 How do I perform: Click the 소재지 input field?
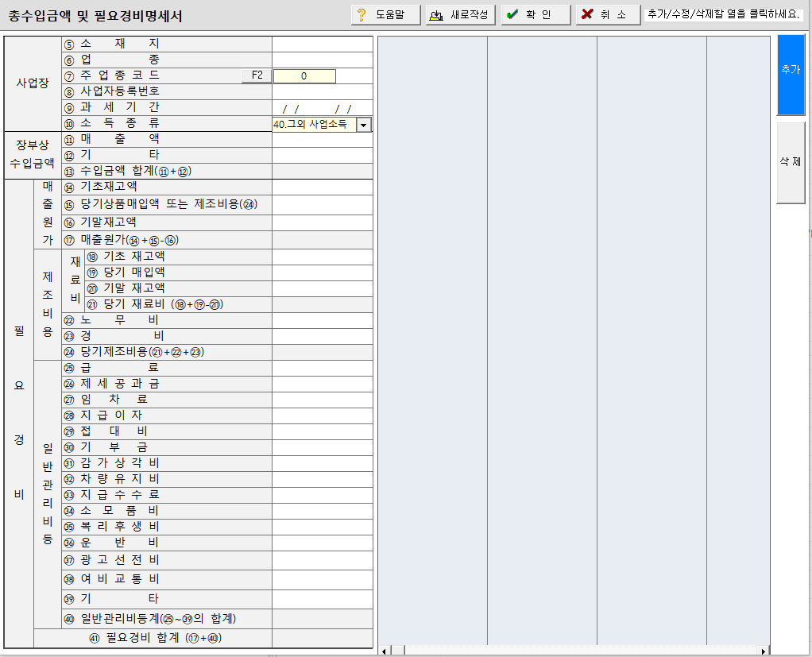pos(322,44)
